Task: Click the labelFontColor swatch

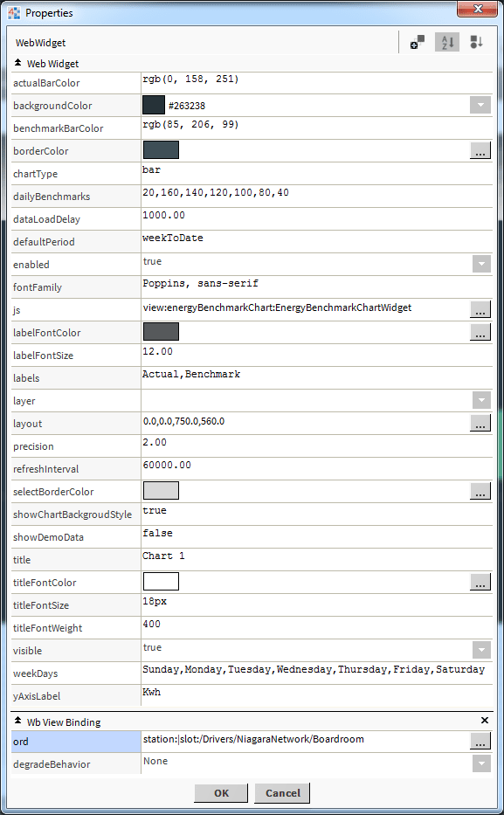Action: tap(161, 332)
